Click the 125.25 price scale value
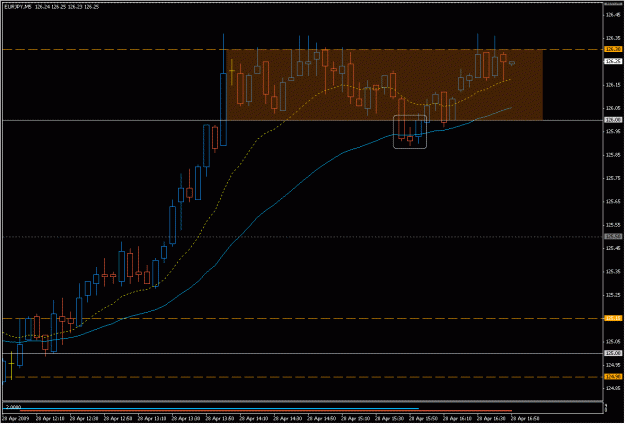 (x=613, y=295)
